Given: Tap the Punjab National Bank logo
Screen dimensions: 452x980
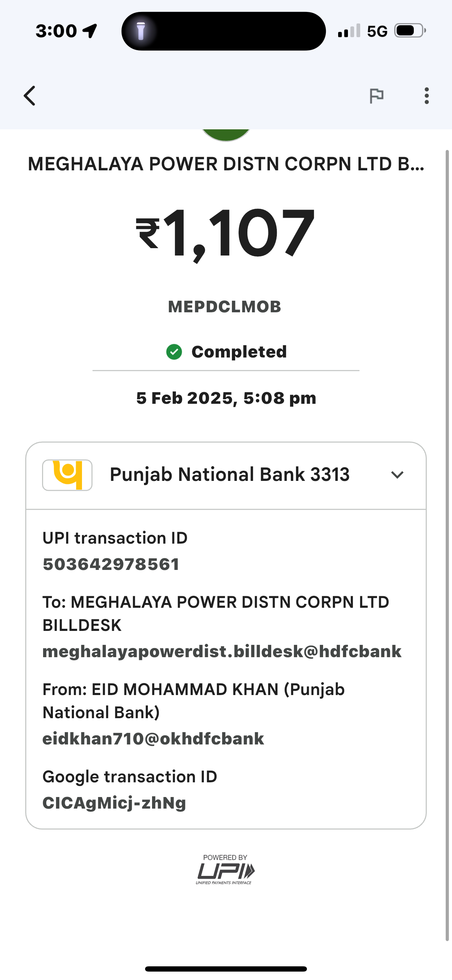Looking at the screenshot, I should point(67,475).
